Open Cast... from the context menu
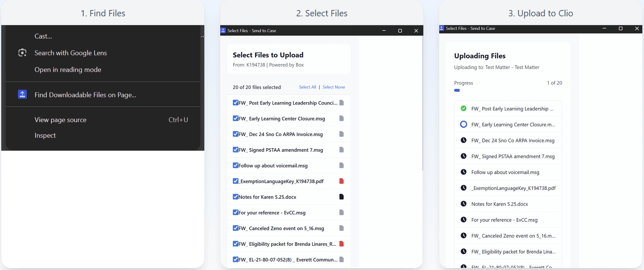 coord(43,36)
